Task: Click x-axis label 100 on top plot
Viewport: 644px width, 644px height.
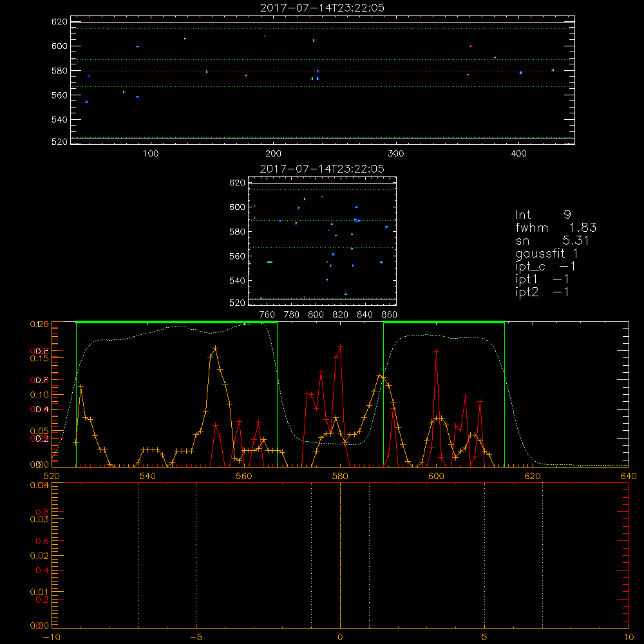Action: [x=151, y=154]
